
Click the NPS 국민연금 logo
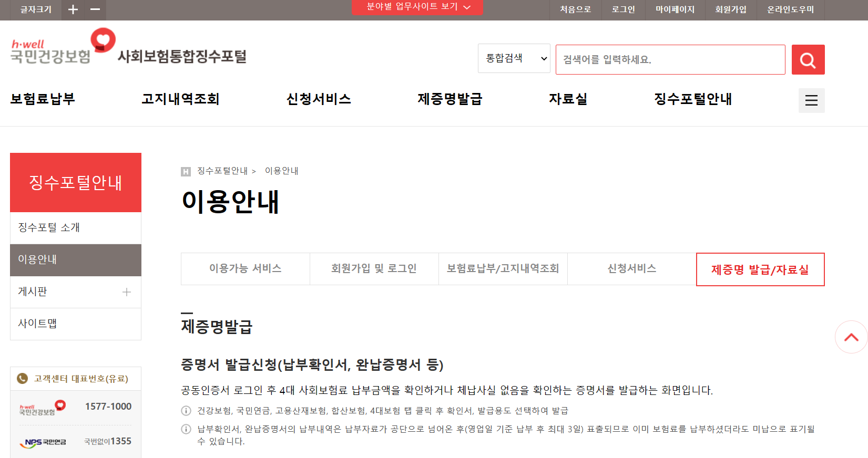(x=44, y=442)
